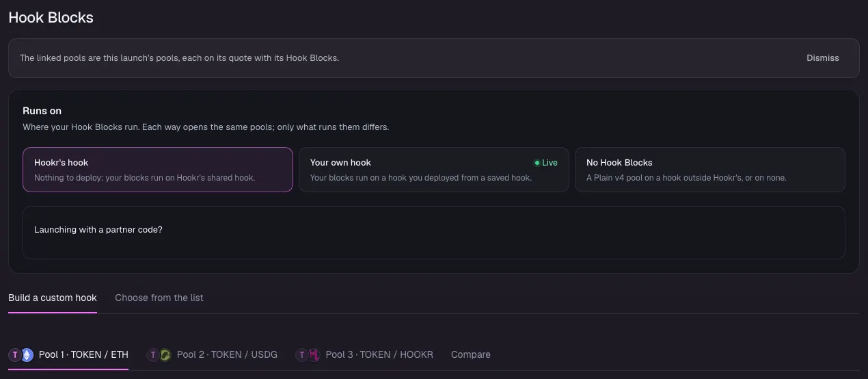
Task: Dismiss the linked pools notice
Action: point(823,58)
